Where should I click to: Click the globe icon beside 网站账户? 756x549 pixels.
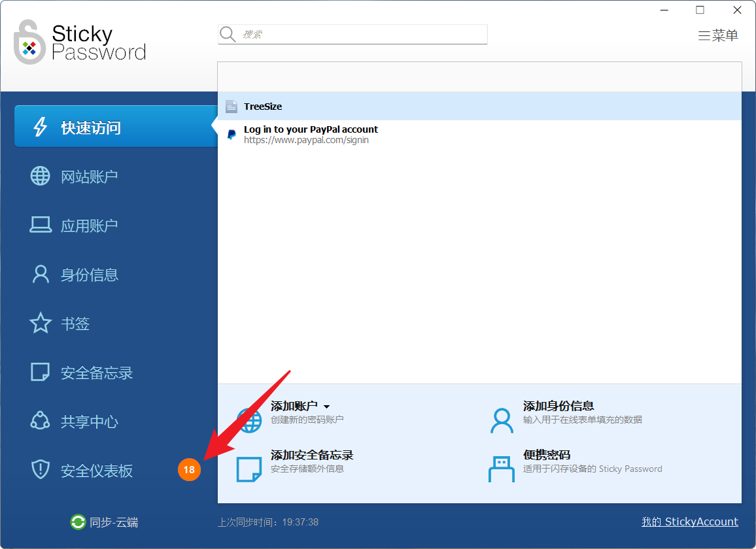coord(40,176)
